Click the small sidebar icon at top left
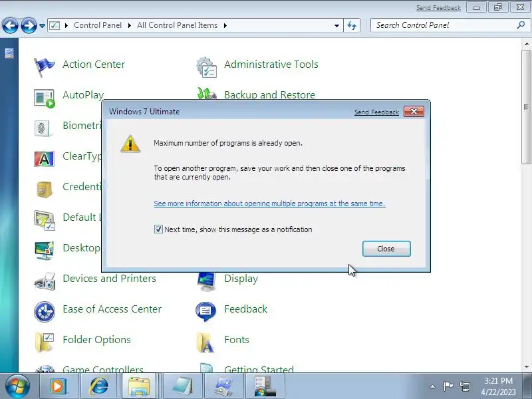This screenshot has height=399, width=532. (9, 53)
